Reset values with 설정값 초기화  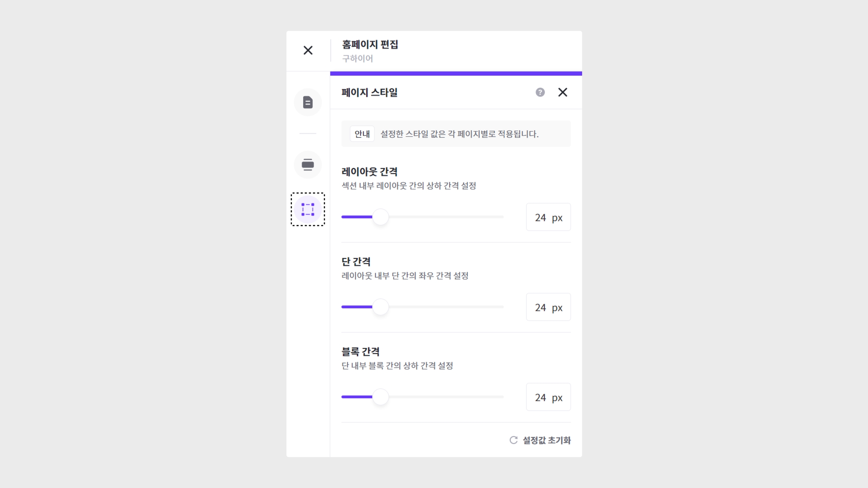pyautogui.click(x=540, y=440)
